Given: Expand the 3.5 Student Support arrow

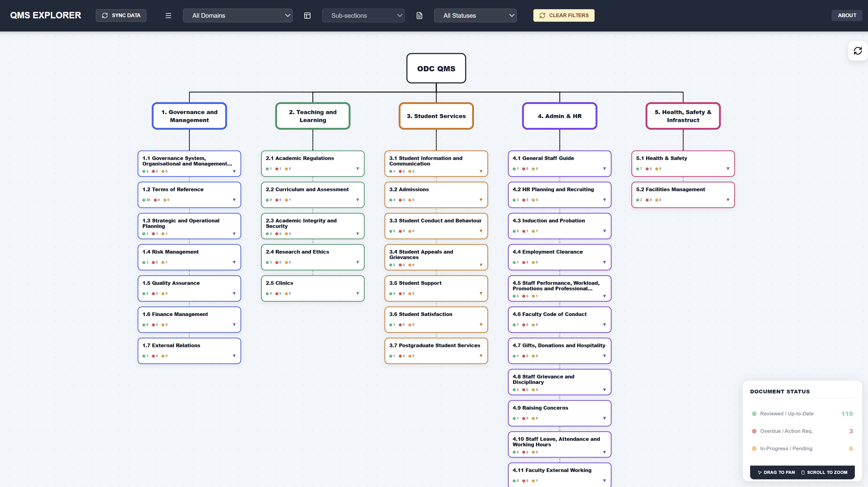Looking at the screenshot, I should 481,293.
